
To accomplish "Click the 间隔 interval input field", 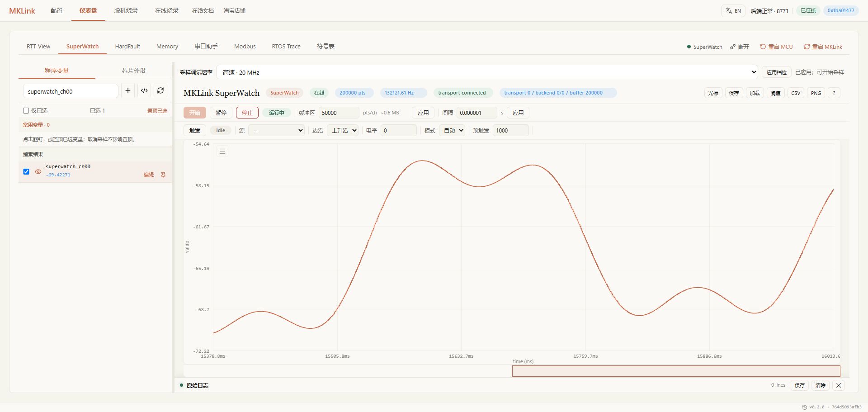I will (476, 113).
